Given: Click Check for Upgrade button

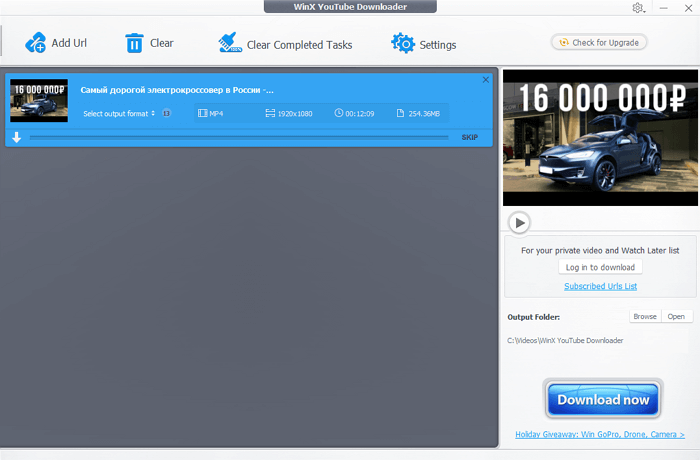Looking at the screenshot, I should click(x=599, y=42).
